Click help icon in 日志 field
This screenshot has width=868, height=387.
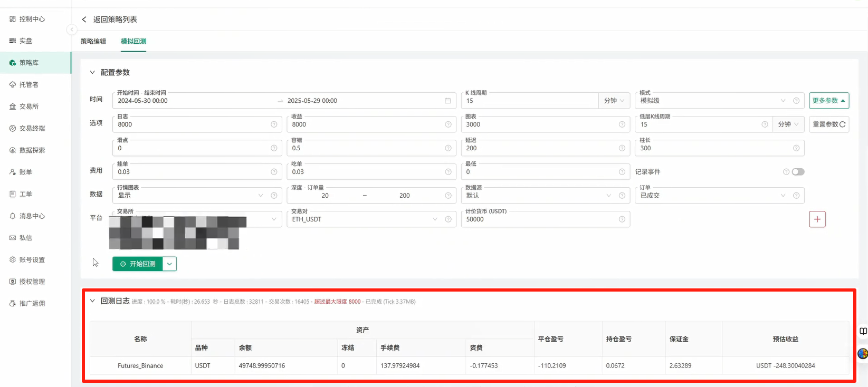tap(274, 124)
